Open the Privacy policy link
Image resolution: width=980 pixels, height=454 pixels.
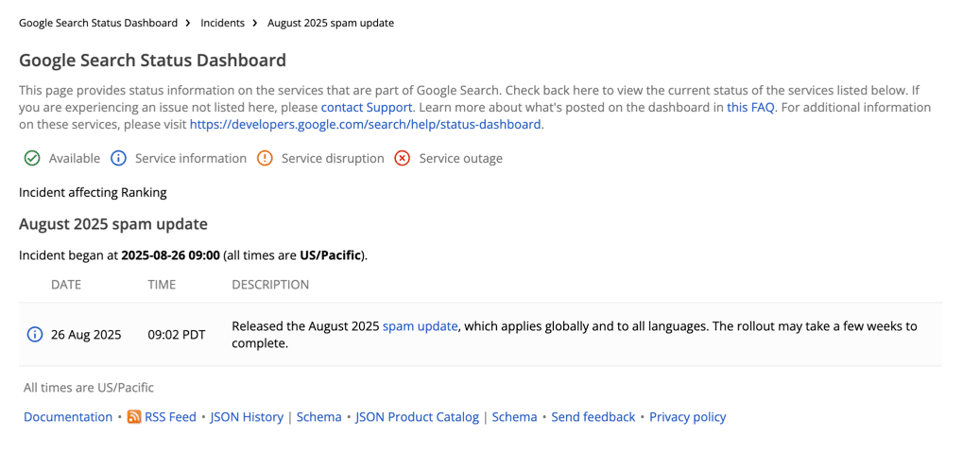(x=687, y=416)
